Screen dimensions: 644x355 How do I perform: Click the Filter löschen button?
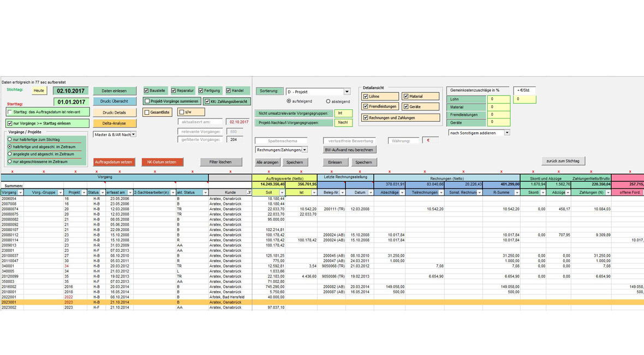point(220,162)
